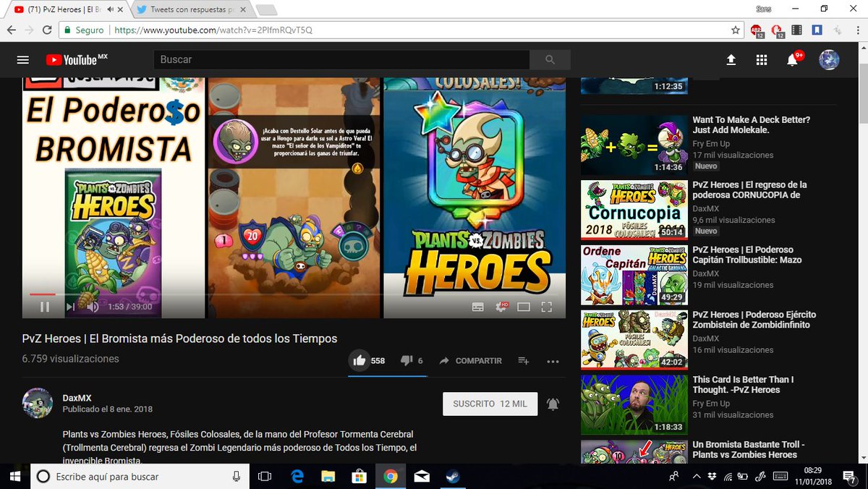The height and width of the screenshot is (489, 868).
Task: Open Task View on the taskbar
Action: [x=265, y=476]
